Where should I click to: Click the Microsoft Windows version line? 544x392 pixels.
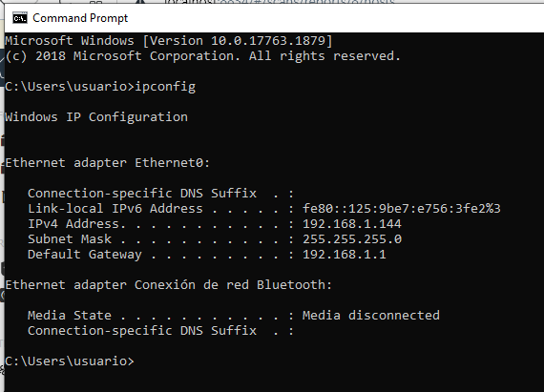(169, 41)
